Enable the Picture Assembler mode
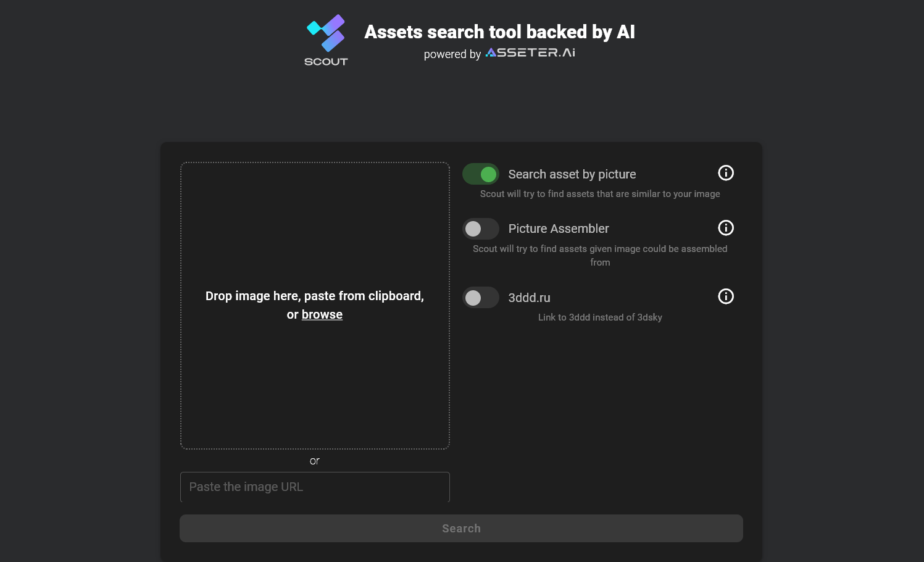The height and width of the screenshot is (562, 924). pyautogui.click(x=481, y=229)
